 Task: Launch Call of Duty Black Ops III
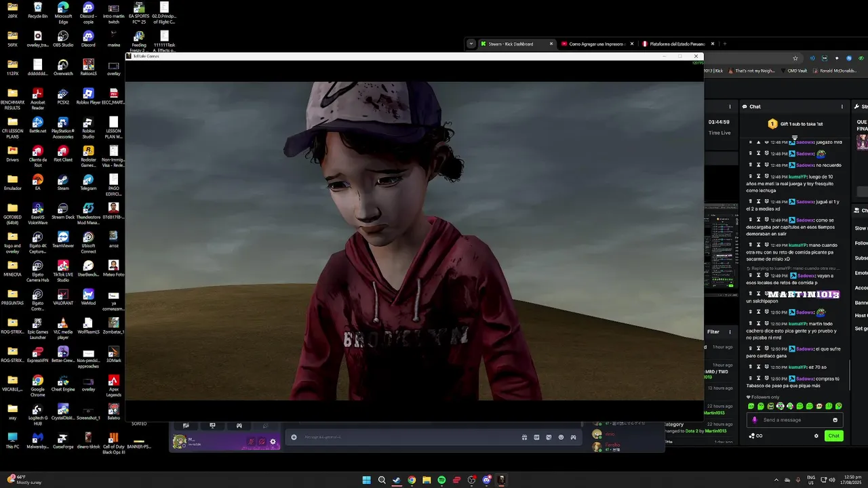pos(113,443)
